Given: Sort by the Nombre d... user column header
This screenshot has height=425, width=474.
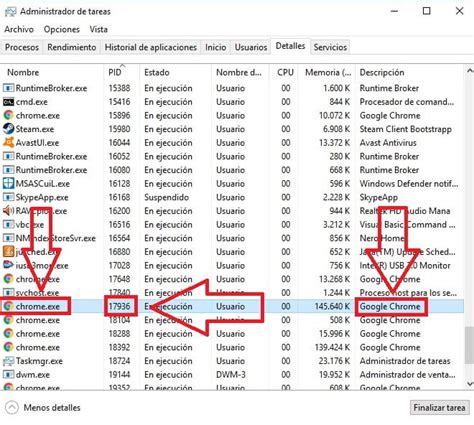Looking at the screenshot, I should 239,72.
